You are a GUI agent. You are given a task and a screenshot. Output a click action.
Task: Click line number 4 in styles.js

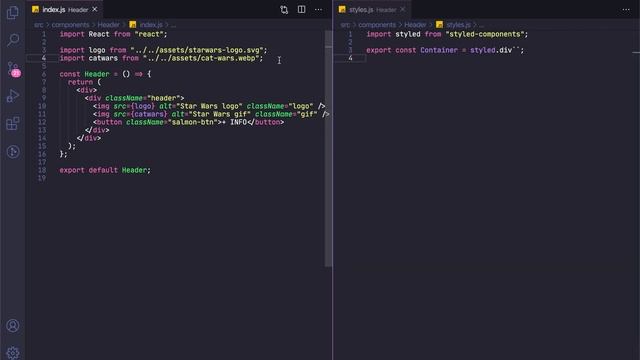pos(350,58)
